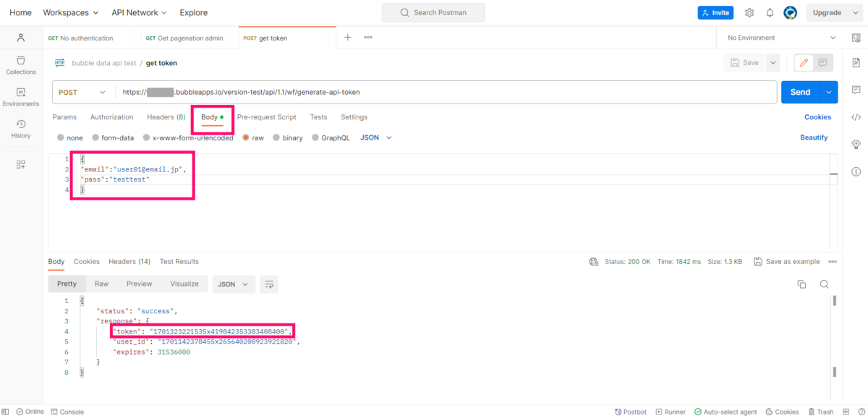The width and height of the screenshot is (868, 416).
Task: Switch to the Raw response view
Action: tap(101, 284)
